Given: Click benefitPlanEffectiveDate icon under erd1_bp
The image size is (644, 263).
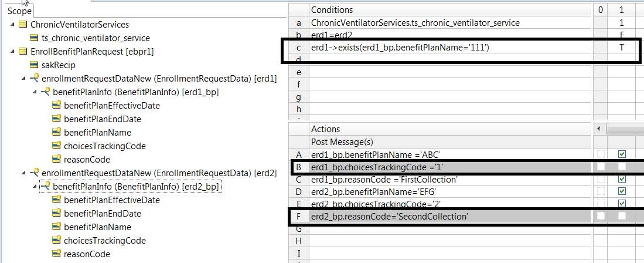Looking at the screenshot, I should [56, 105].
